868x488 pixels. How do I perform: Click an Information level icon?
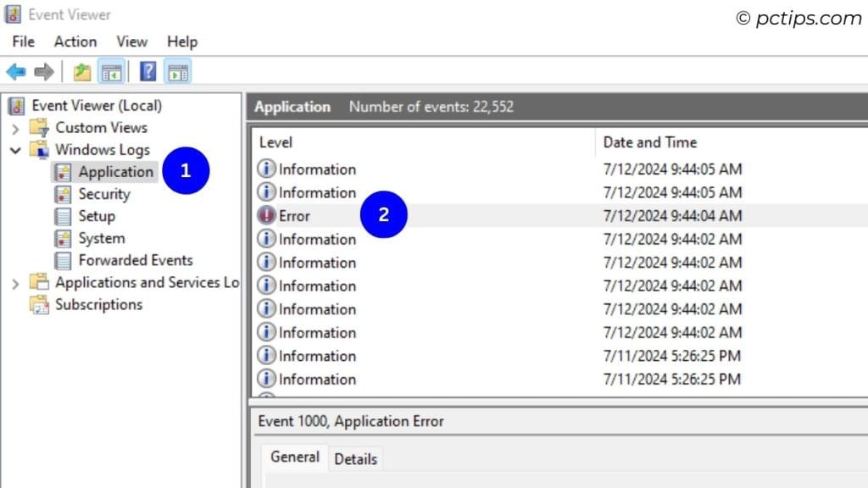[266, 169]
